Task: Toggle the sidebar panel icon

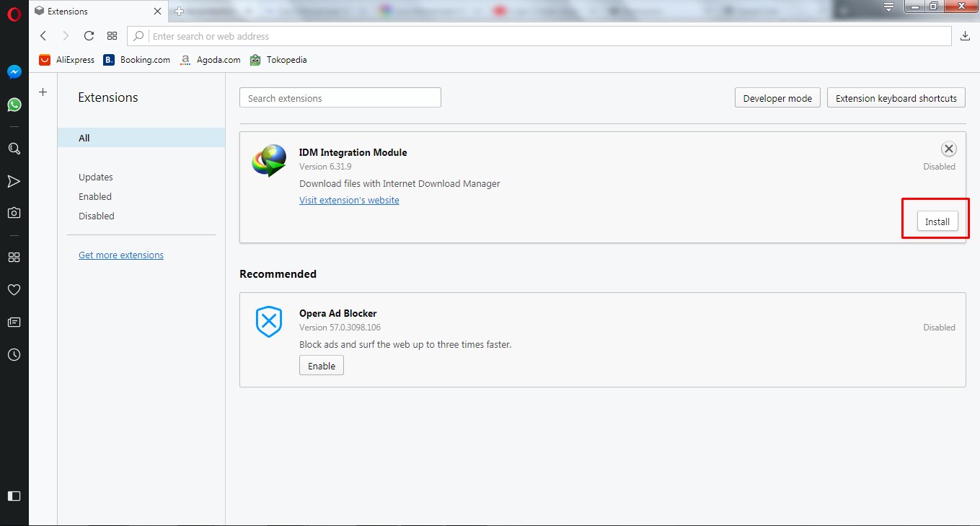Action: pos(14,496)
